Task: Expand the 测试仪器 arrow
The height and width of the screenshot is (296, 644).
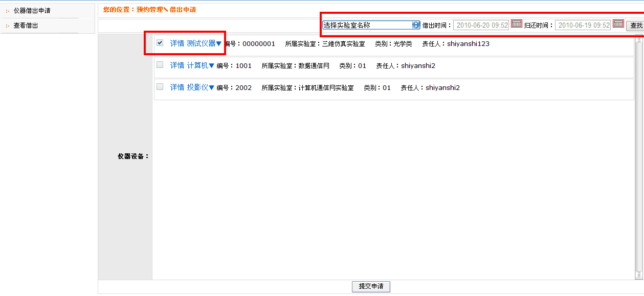Action: pos(219,44)
